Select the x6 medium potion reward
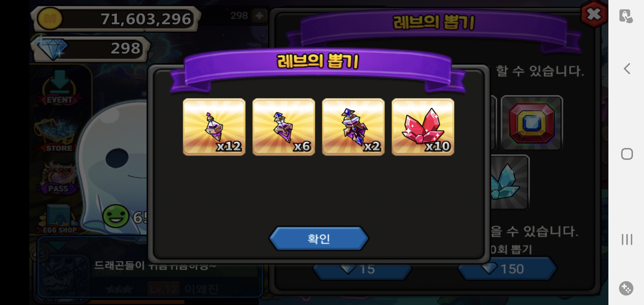Image resolution: width=644 pixels, height=305 pixels. [x=284, y=127]
